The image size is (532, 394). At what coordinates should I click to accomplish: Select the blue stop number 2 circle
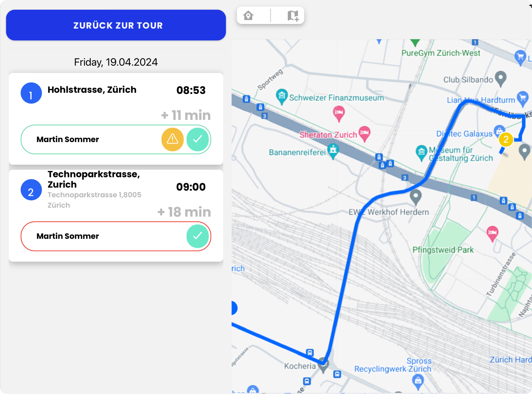31,190
